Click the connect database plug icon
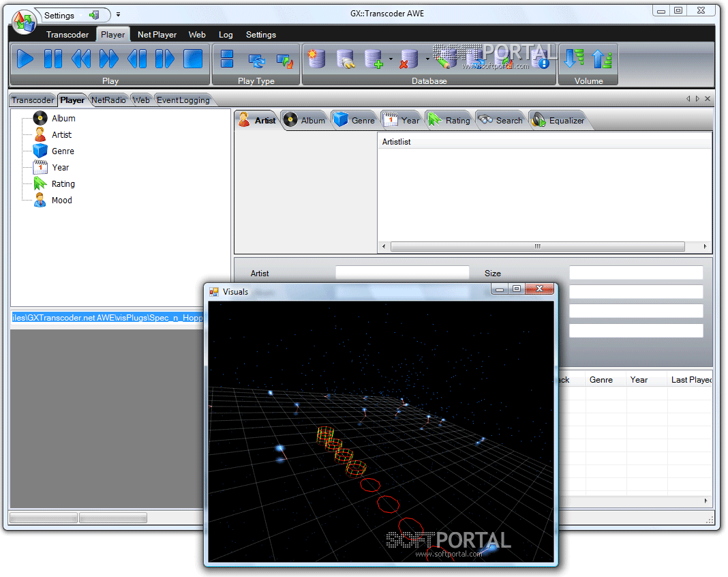This screenshot has width=728, height=577. tap(346, 59)
